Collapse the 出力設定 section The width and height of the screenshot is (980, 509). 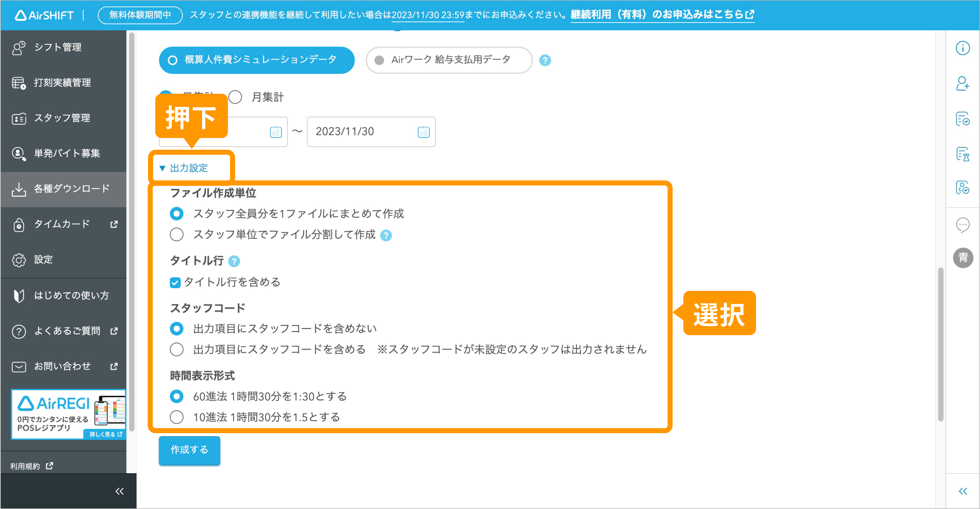184,168
